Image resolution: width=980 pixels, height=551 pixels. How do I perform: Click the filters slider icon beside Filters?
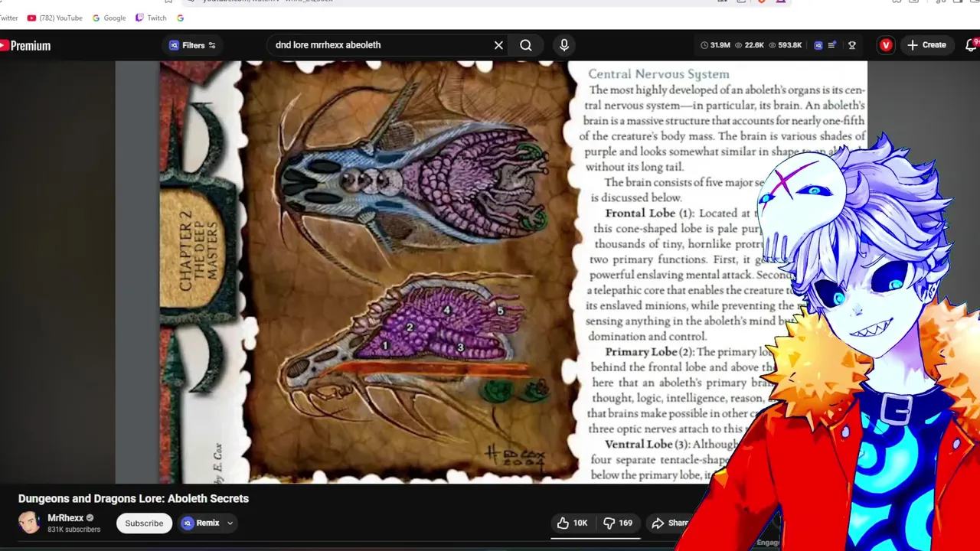coord(212,45)
